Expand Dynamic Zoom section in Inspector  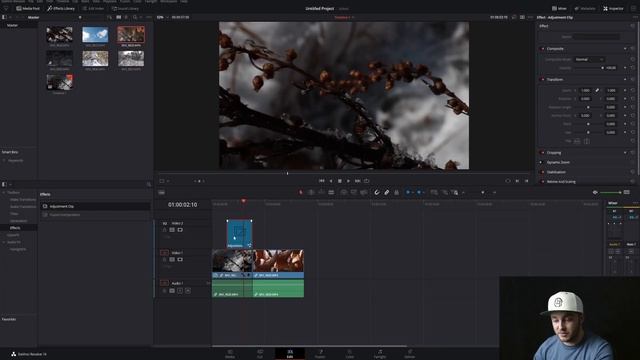558,162
